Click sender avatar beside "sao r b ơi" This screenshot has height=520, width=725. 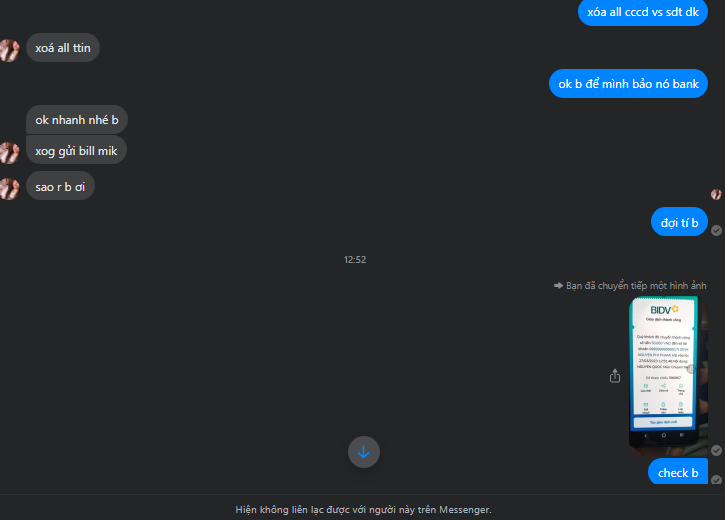pyautogui.click(x=9, y=189)
